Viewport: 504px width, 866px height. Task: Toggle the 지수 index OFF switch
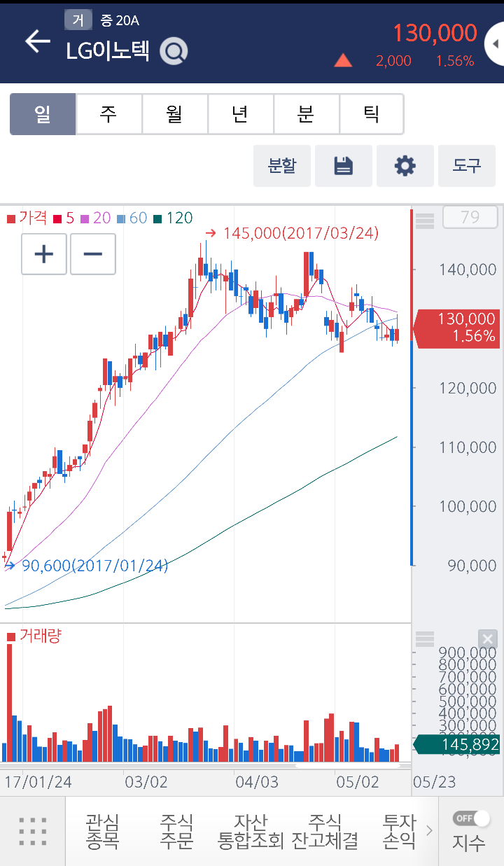[x=471, y=818]
